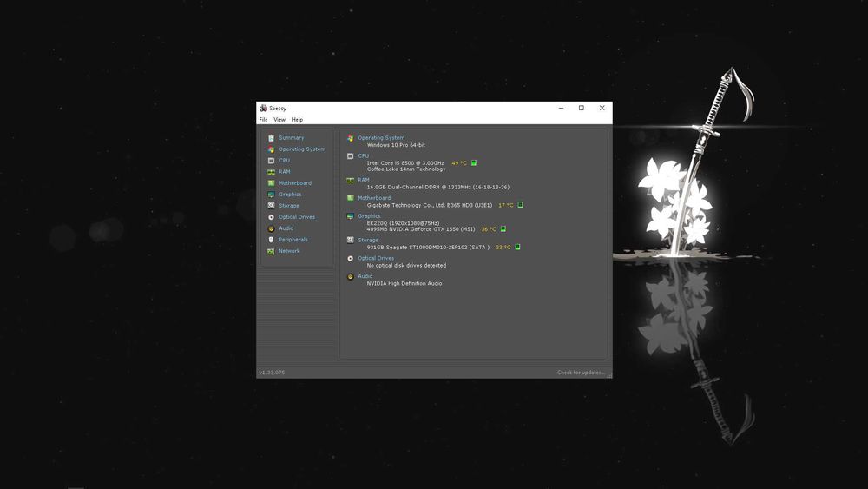Click the Motherboard icon in the summary pane
The width and height of the screenshot is (868, 489).
(x=351, y=198)
